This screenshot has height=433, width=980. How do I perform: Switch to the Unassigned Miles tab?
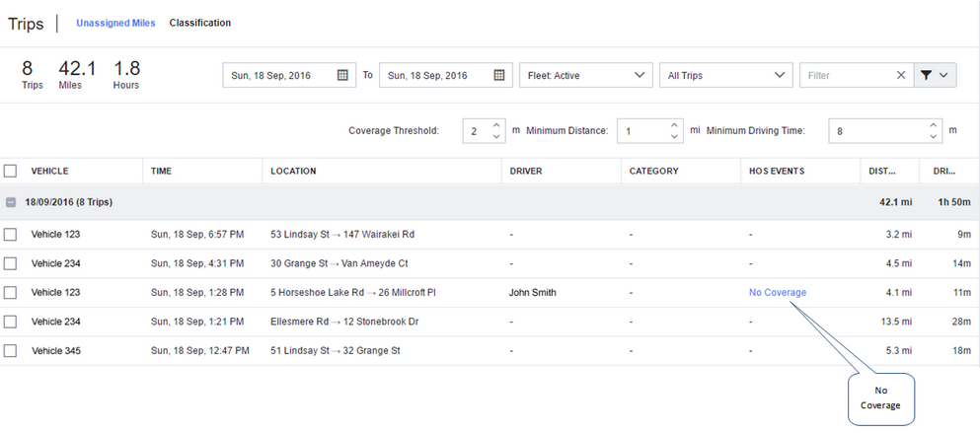point(115,23)
